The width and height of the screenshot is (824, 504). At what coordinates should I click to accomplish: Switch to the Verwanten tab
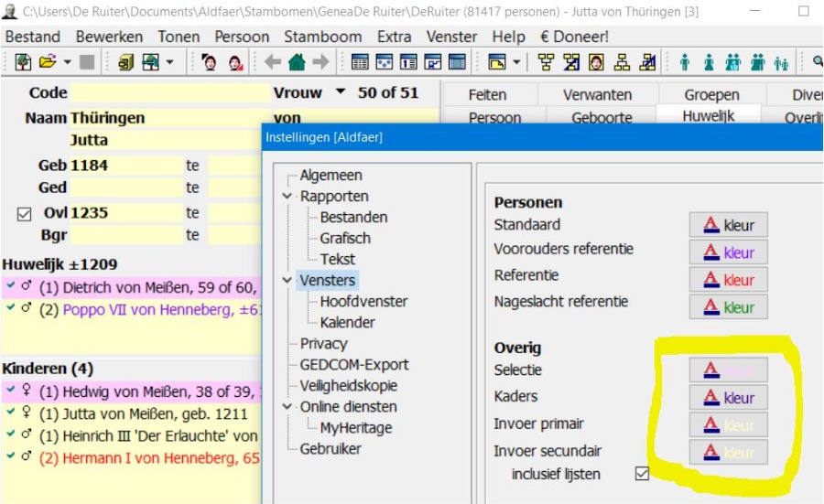tap(597, 94)
